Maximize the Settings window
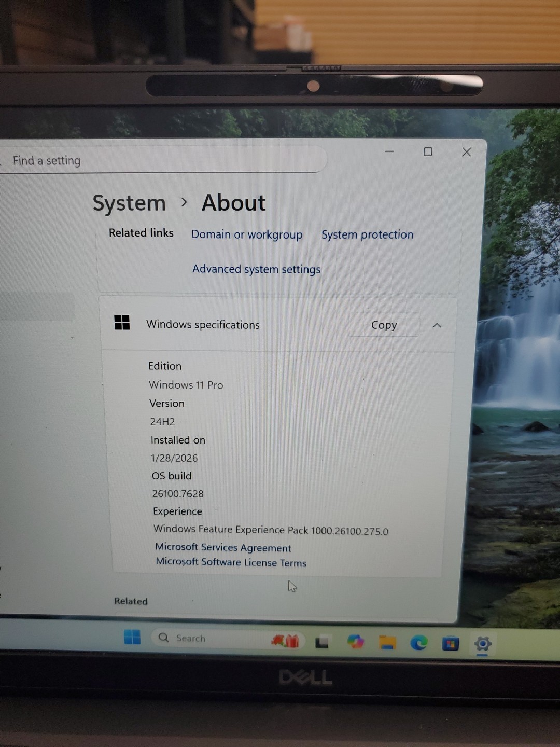This screenshot has width=560, height=747. (x=428, y=151)
